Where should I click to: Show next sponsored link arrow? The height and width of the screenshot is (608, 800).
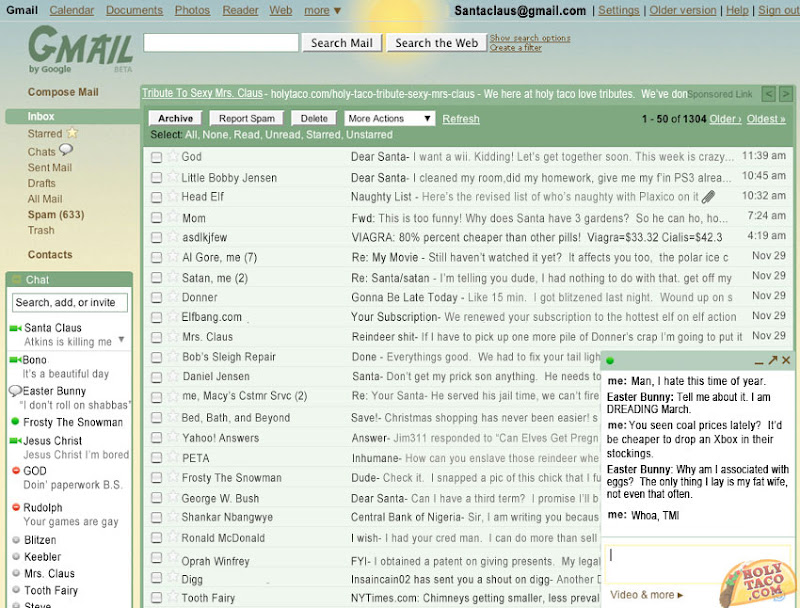tap(786, 94)
